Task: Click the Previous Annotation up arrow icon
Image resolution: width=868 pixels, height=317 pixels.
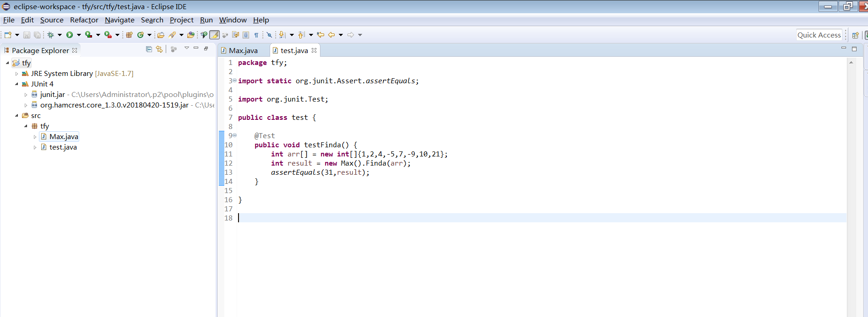Action: coord(301,35)
